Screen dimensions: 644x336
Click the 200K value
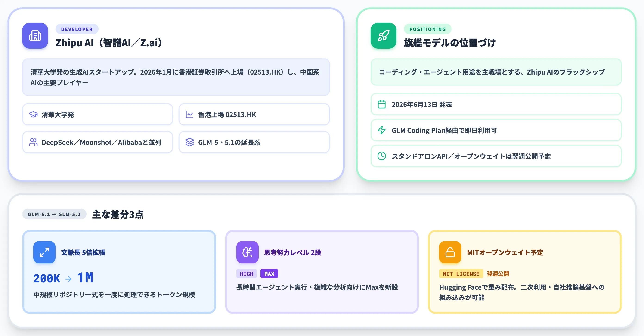click(47, 279)
